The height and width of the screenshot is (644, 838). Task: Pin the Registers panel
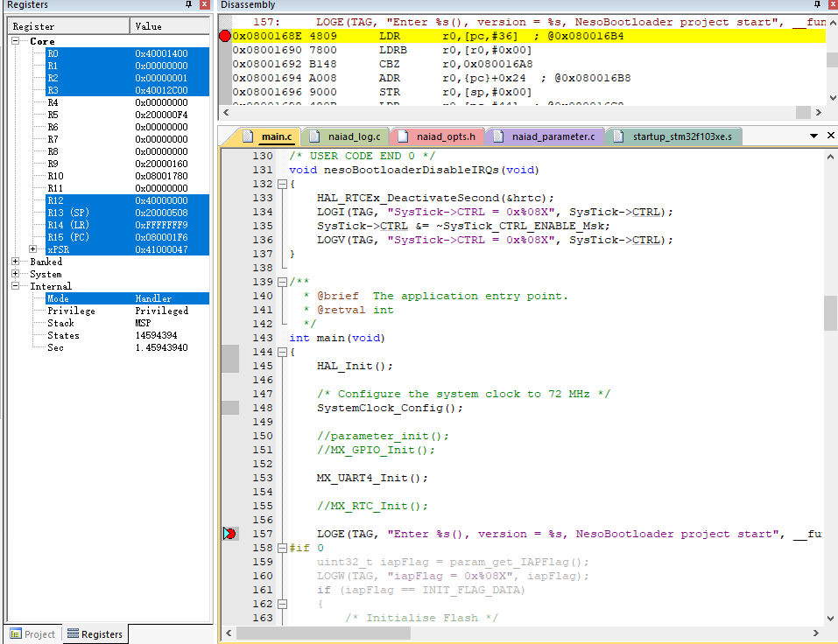coord(189,5)
